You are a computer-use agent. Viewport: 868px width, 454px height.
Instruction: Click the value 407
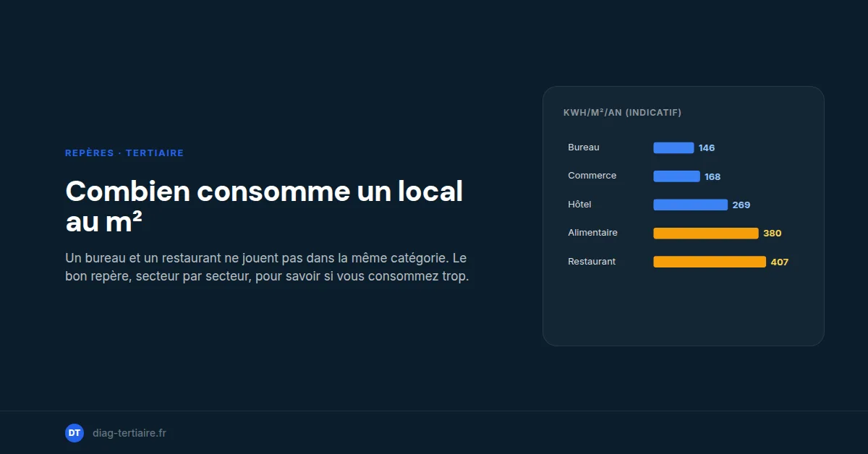coord(780,262)
